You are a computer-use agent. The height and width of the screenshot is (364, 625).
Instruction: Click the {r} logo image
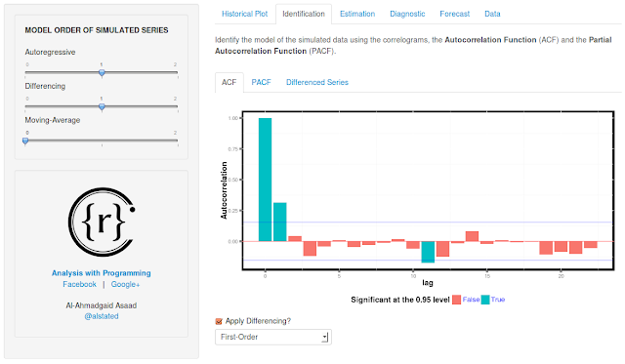tap(102, 222)
